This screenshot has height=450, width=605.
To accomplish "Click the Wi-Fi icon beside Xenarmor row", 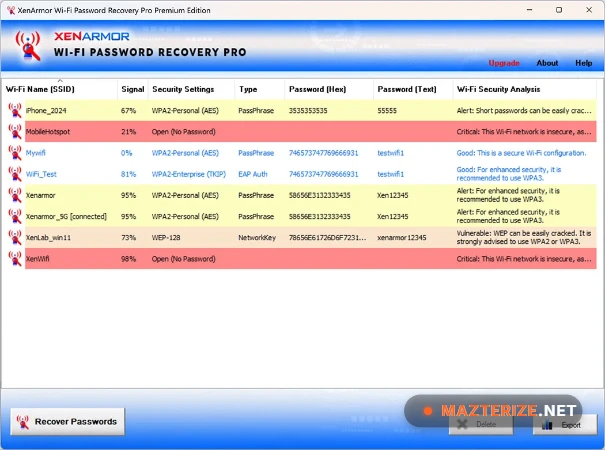I will coord(15,195).
